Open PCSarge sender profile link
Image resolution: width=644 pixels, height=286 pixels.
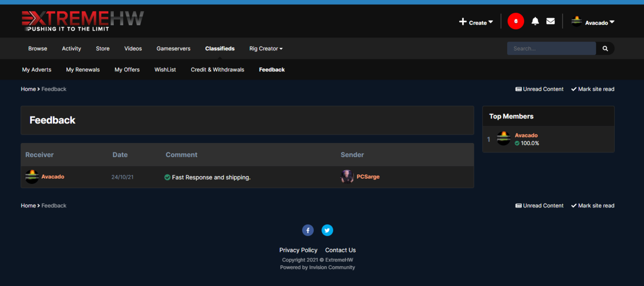[368, 177]
